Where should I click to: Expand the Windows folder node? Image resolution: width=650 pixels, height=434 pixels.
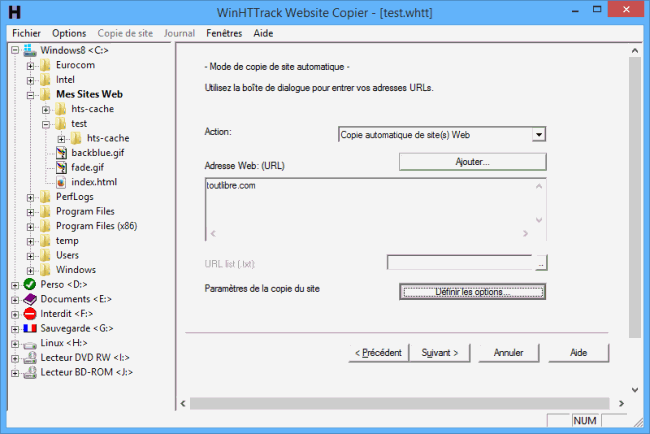tap(30, 271)
